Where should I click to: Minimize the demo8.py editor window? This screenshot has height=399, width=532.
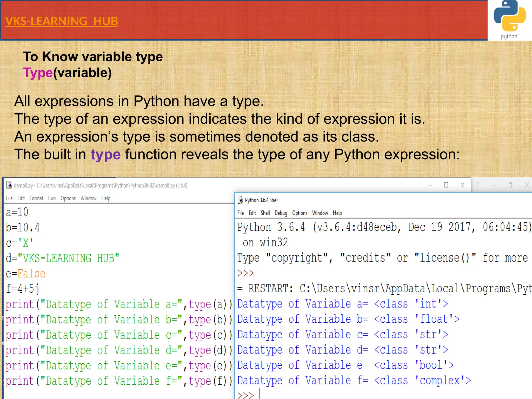[430, 185]
